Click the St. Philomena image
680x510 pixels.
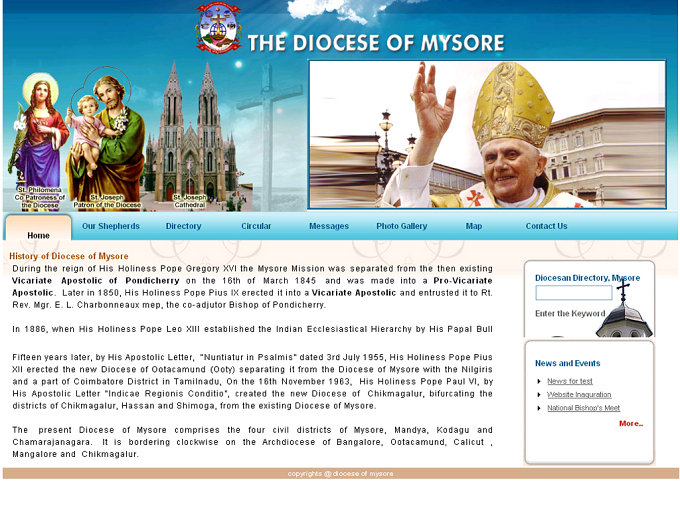click(x=39, y=141)
